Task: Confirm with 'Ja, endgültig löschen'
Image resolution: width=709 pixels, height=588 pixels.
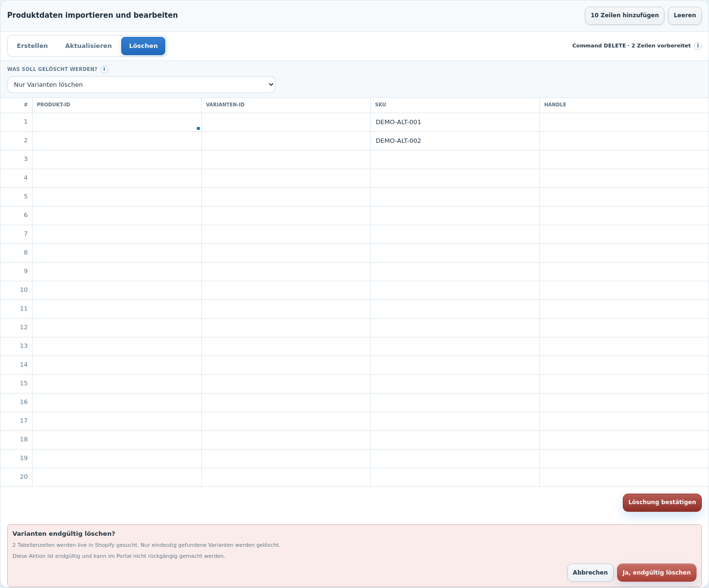Action: click(x=656, y=573)
